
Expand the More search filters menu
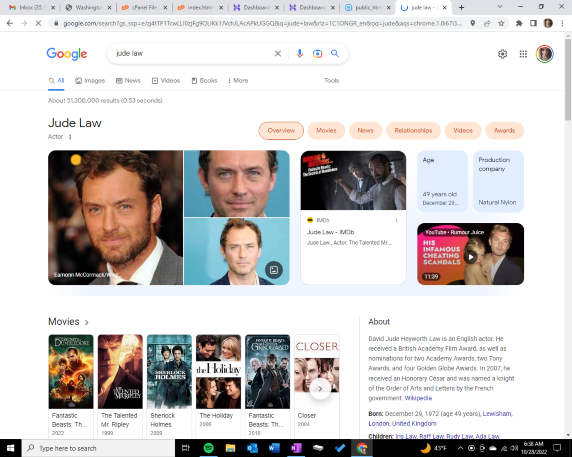point(238,81)
